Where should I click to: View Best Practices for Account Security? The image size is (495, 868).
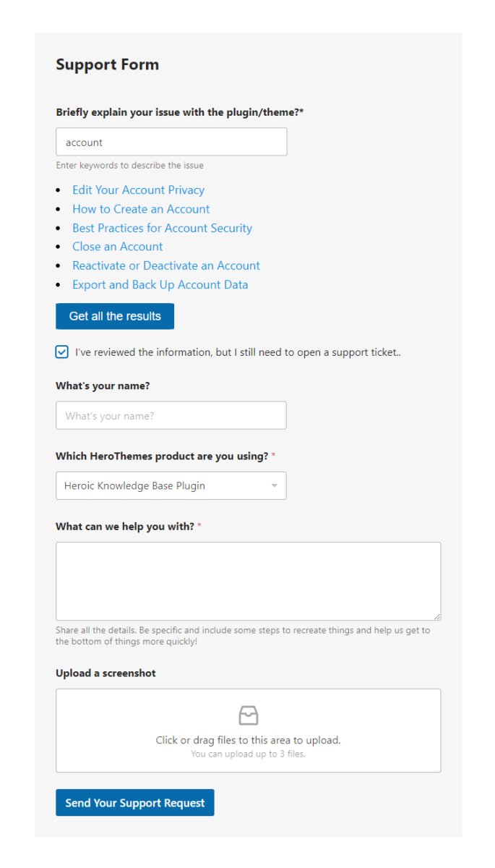(162, 228)
